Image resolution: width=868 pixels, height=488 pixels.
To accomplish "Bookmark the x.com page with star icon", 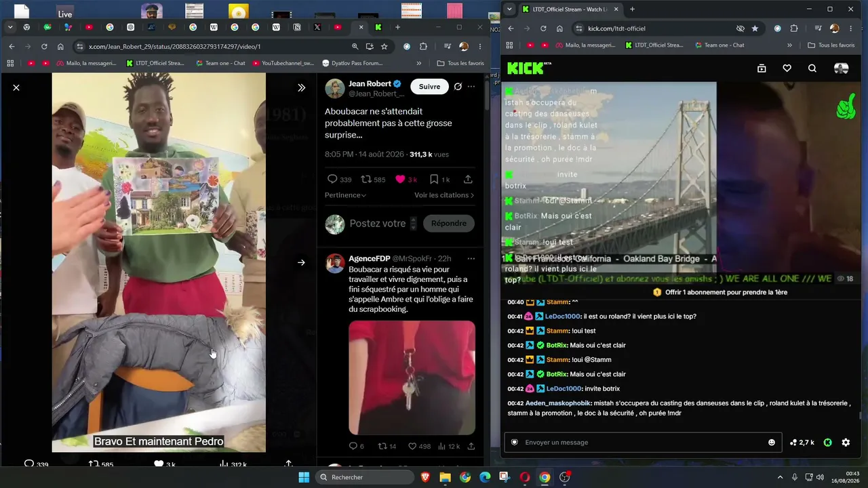I will 384,47.
